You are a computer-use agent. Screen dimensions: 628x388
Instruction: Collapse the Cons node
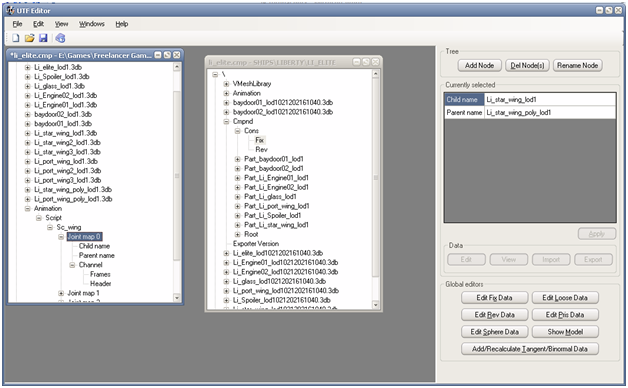click(x=238, y=131)
